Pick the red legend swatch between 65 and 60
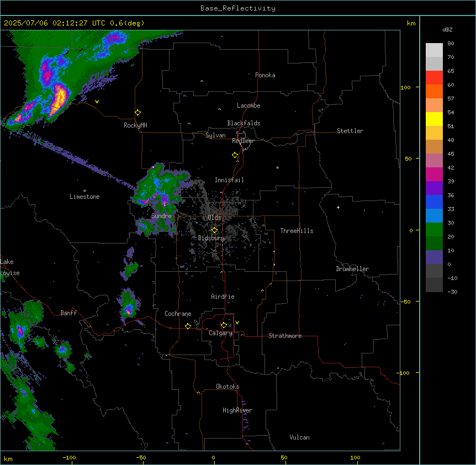The image size is (476, 465). 434,78
